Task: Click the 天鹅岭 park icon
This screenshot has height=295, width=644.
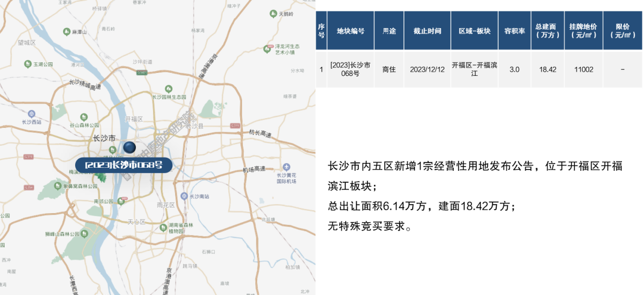Action: click(273, 14)
